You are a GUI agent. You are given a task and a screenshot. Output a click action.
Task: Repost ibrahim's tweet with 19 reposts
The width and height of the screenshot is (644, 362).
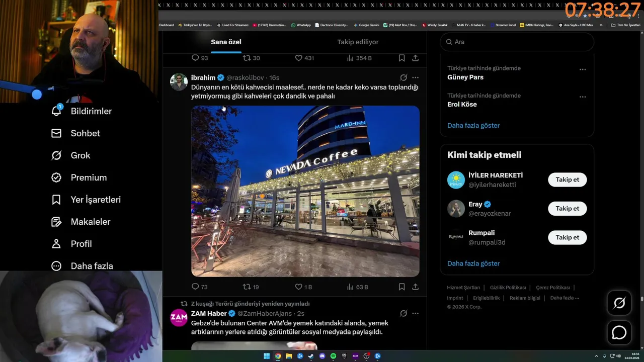[x=251, y=287]
